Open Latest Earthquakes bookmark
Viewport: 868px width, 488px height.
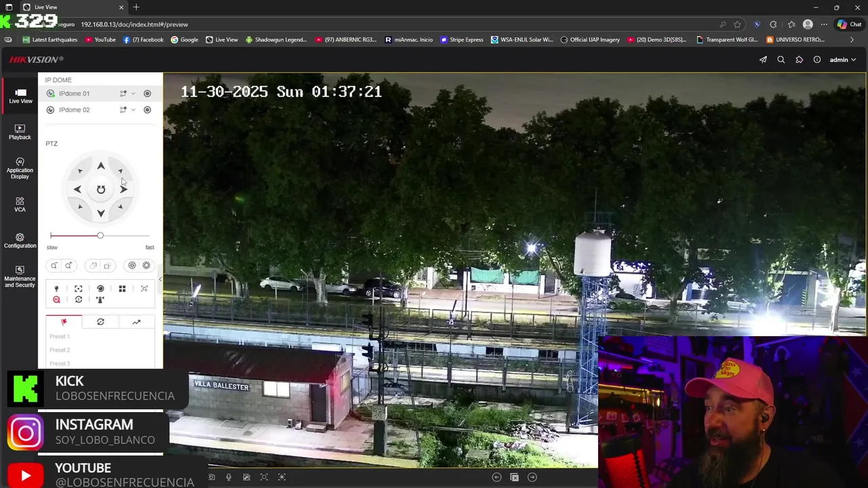[49, 40]
